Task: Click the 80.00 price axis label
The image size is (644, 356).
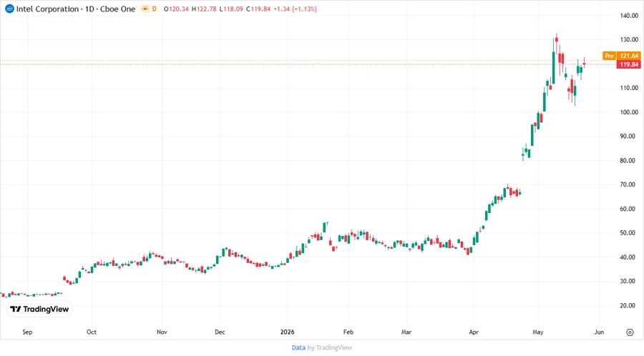Action: [x=629, y=160]
